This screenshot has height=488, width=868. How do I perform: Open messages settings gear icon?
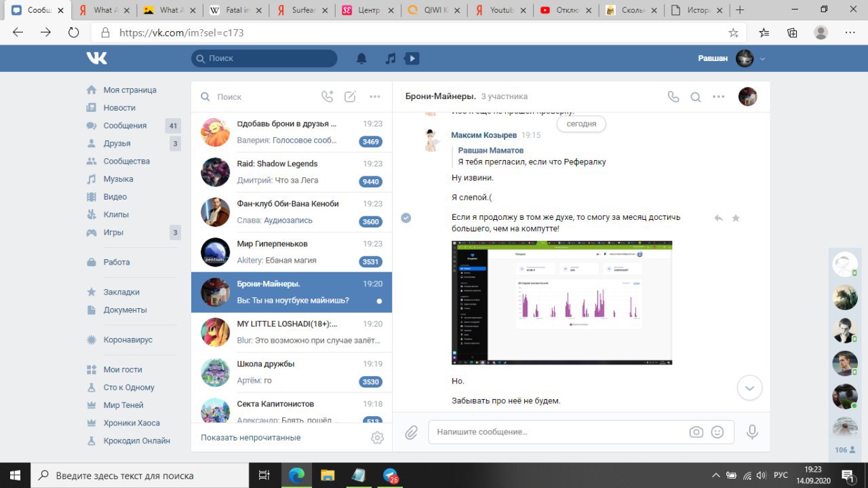click(377, 438)
